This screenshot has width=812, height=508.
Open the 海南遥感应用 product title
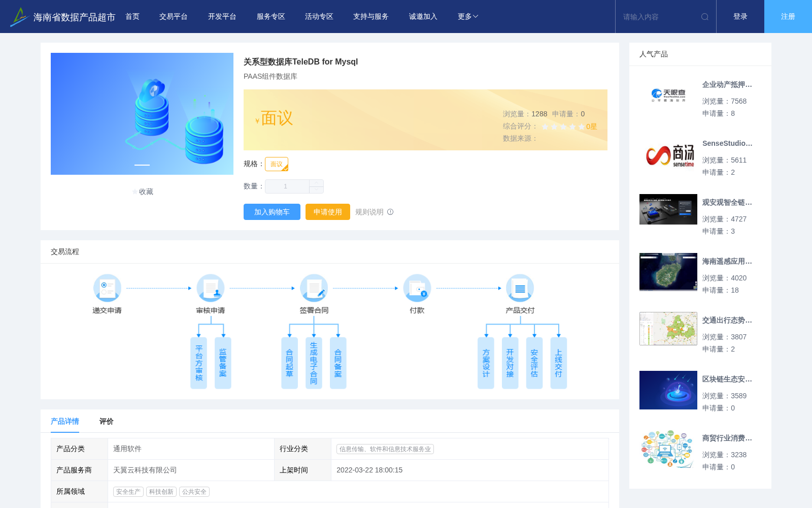click(727, 261)
